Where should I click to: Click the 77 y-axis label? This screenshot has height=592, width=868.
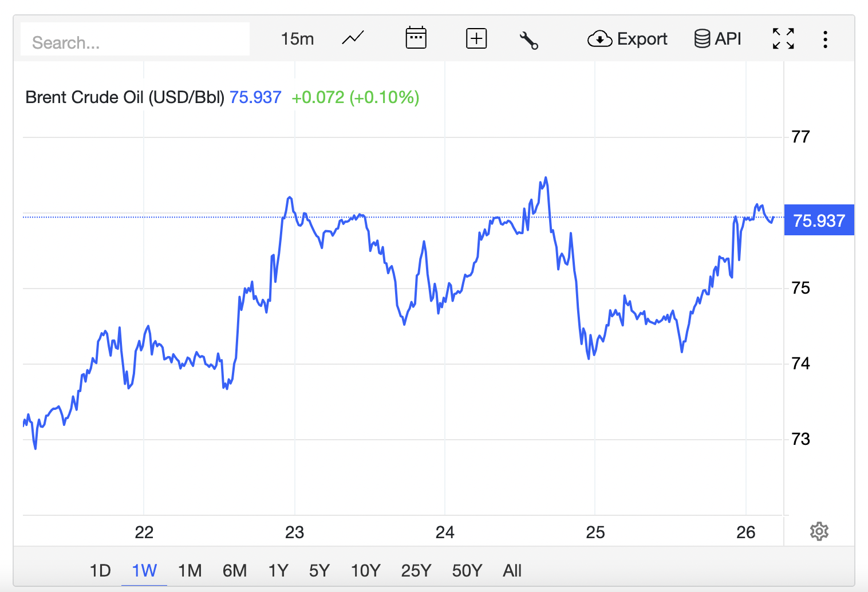800,137
